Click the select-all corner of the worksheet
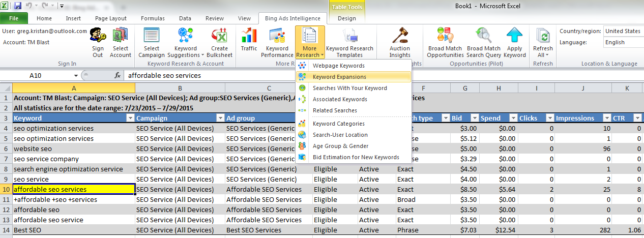The height and width of the screenshot is (238, 644). (x=6, y=87)
